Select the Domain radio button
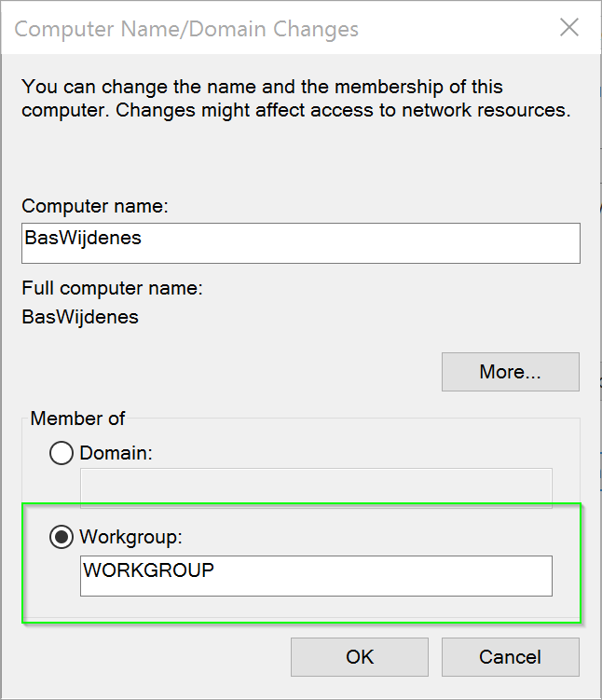Screen dimensions: 602x700 coord(62,454)
